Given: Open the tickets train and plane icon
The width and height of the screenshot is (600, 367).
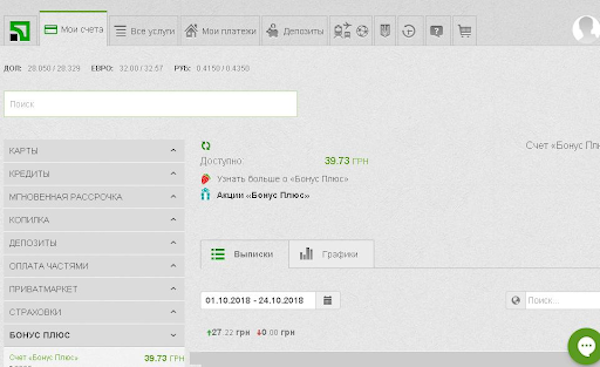Looking at the screenshot, I should (x=342, y=31).
